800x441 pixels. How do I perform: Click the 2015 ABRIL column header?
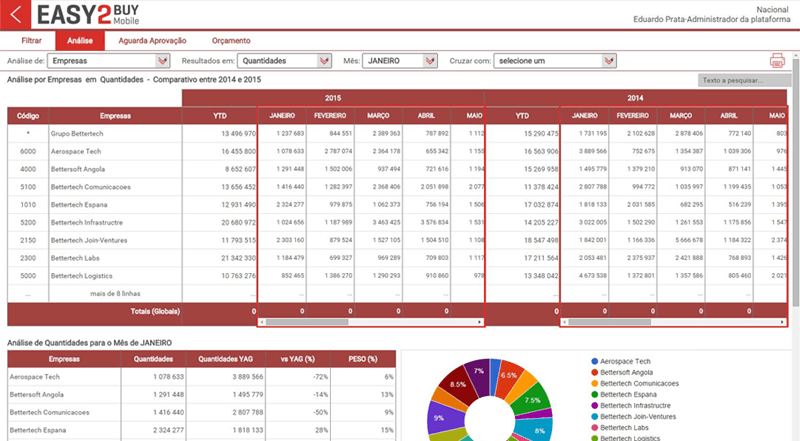427,116
